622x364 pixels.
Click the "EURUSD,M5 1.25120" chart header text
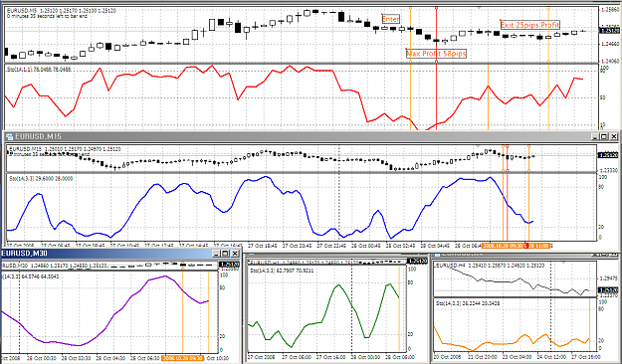point(62,11)
